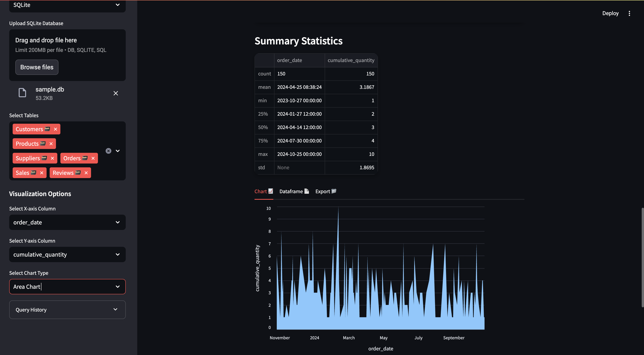
Task: Remove the Orders table tag
Action: point(93,158)
